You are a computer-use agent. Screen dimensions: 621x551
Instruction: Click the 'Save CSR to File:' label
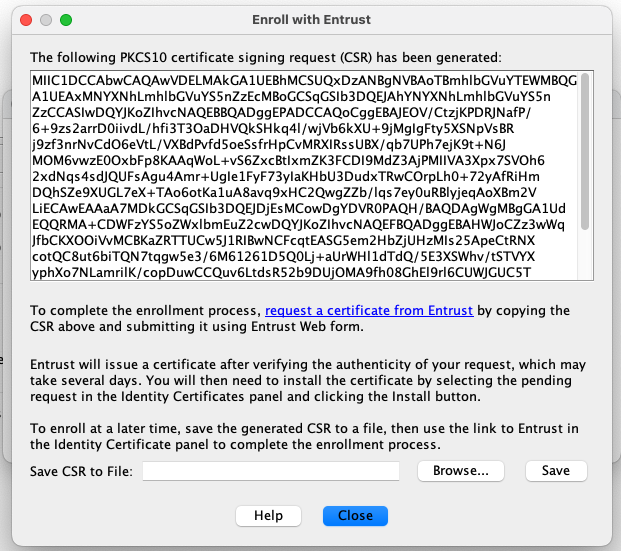[82, 471]
